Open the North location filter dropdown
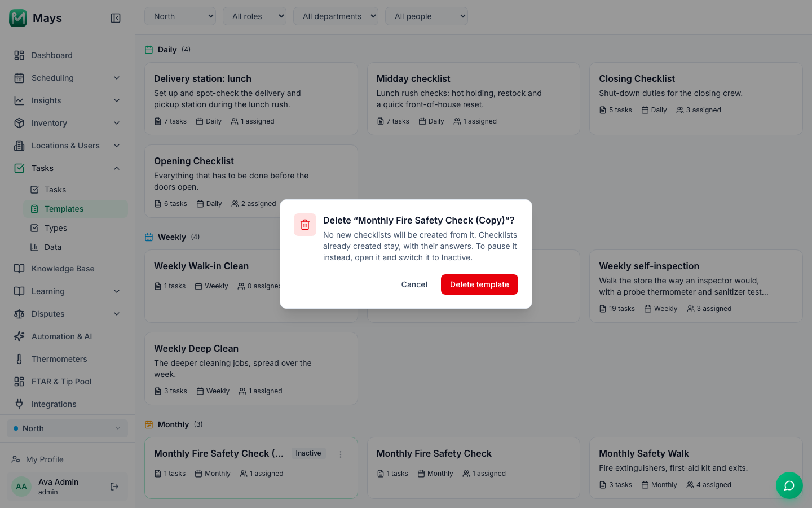812x508 pixels. click(x=180, y=16)
